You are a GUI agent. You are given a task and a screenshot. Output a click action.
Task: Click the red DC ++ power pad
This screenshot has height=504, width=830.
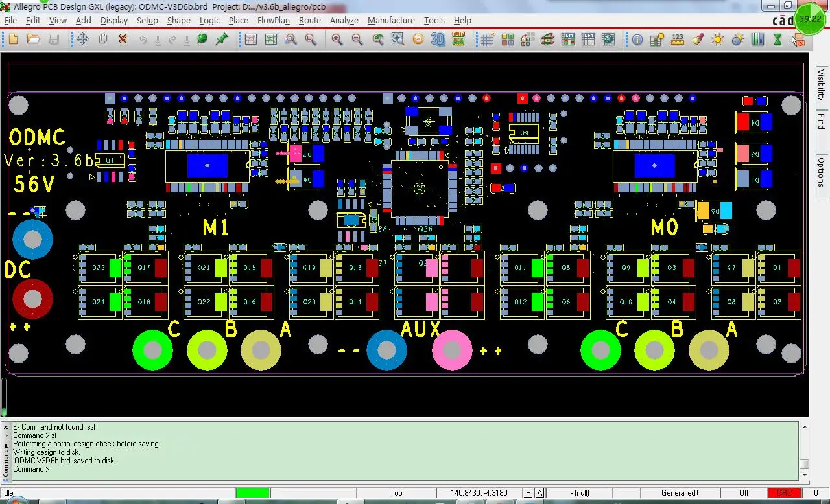pyautogui.click(x=32, y=299)
